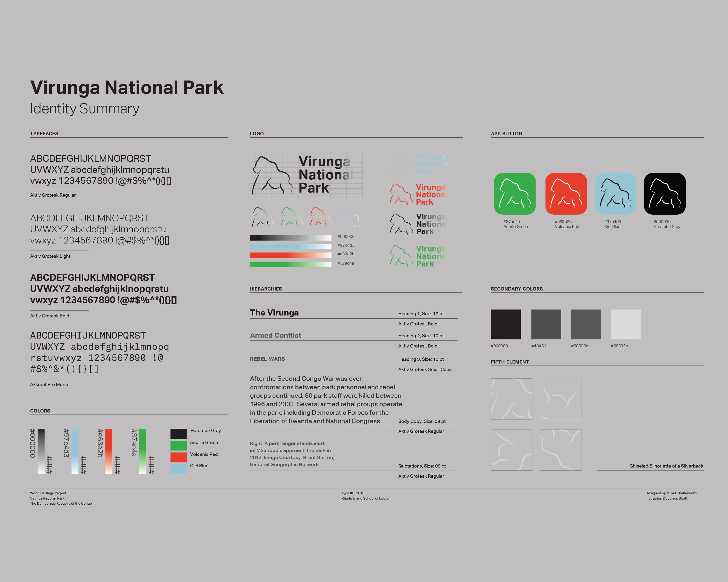Image resolution: width=728 pixels, height=582 pixels.
Task: Click the 'SECONDARY COLORS' section heading
Action: pos(517,289)
